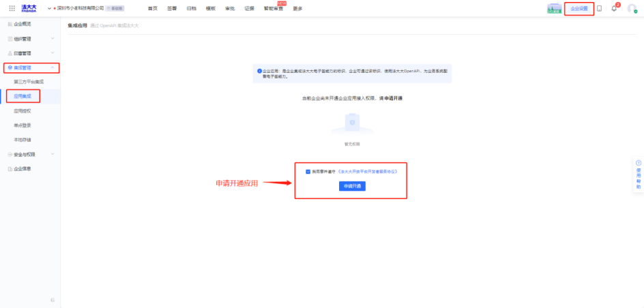The width and height of the screenshot is (644, 308).
Task: Open the 模板 top menu
Action: [x=211, y=8]
